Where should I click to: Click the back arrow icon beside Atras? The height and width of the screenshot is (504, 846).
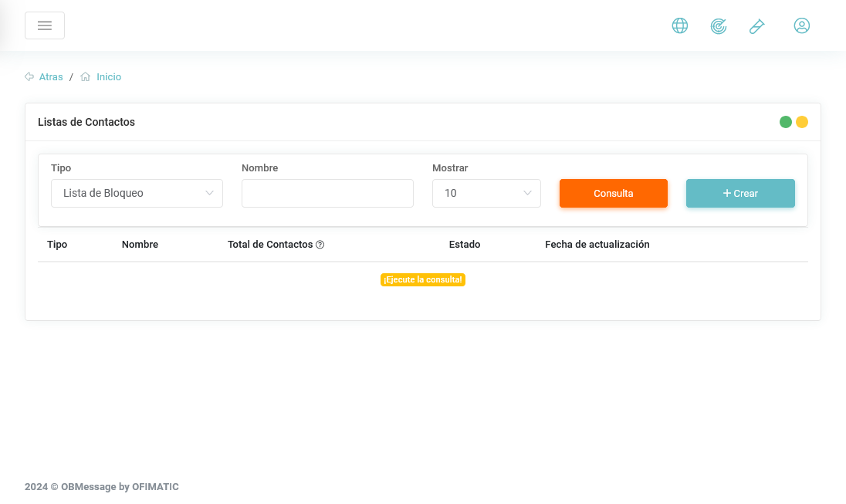[29, 77]
